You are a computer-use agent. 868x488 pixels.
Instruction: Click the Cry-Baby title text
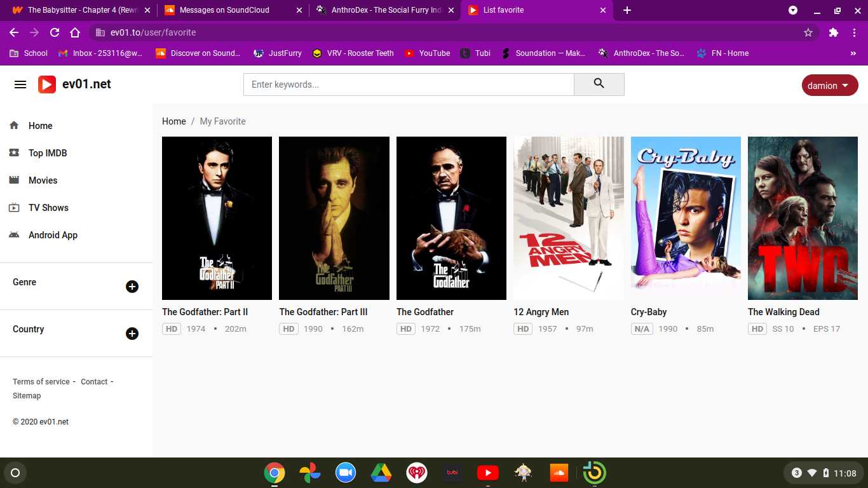[x=649, y=312]
